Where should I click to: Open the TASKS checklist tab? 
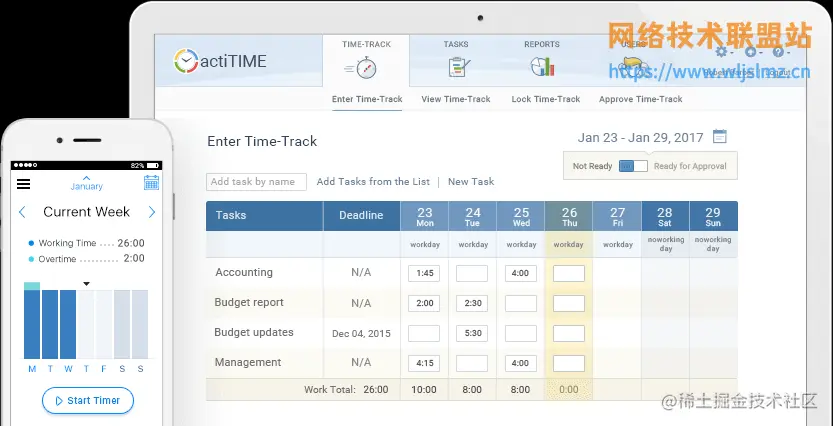point(456,60)
